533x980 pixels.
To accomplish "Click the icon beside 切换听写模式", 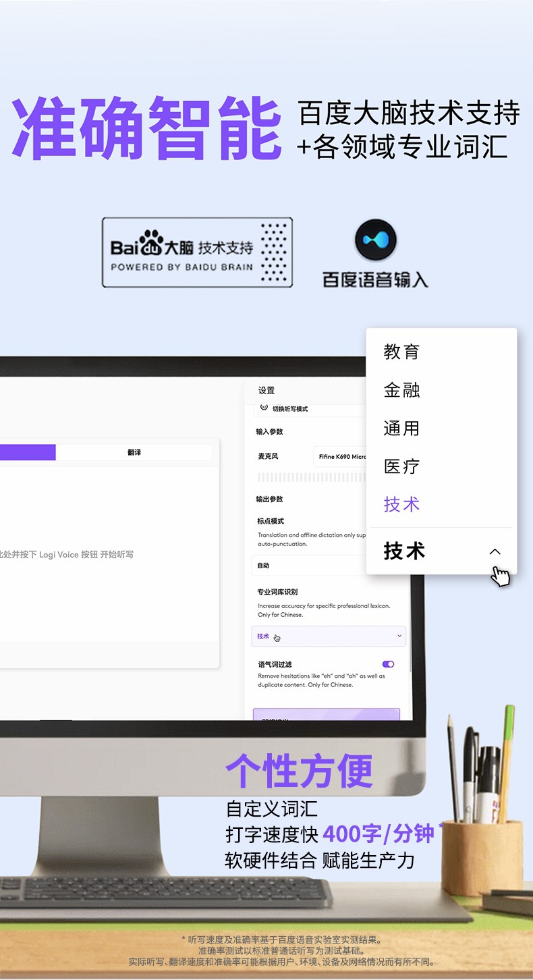I will (263, 408).
